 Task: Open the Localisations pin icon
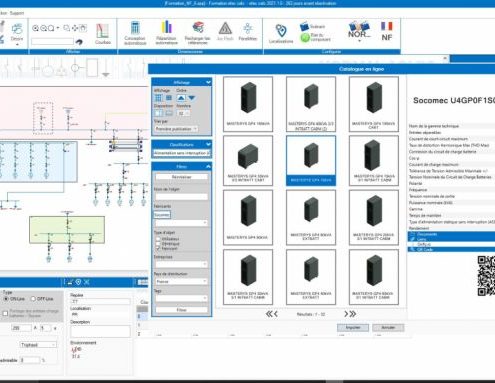[x=281, y=33]
